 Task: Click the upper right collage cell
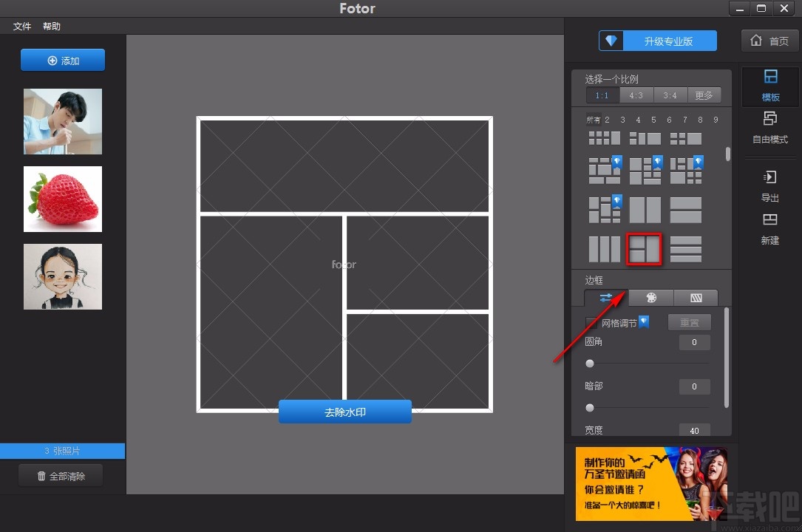tap(418, 263)
